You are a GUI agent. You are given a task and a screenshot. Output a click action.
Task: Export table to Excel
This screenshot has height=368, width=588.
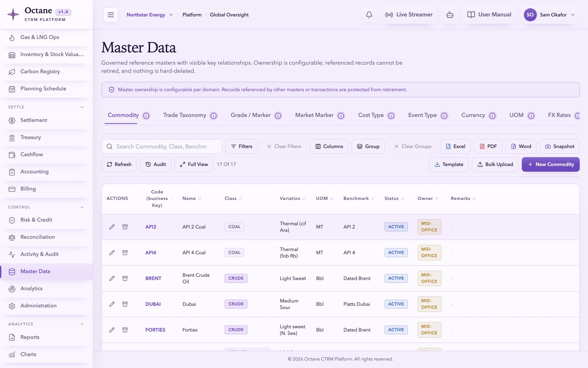[x=455, y=146]
